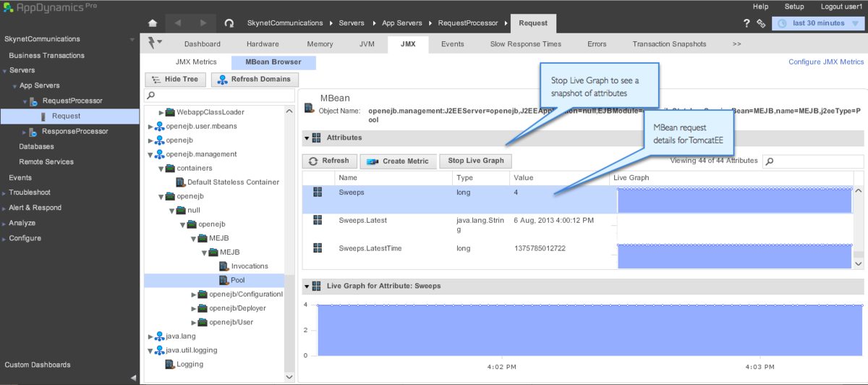
Task: Click the Pool MBean icon in the tree
Action: [224, 280]
